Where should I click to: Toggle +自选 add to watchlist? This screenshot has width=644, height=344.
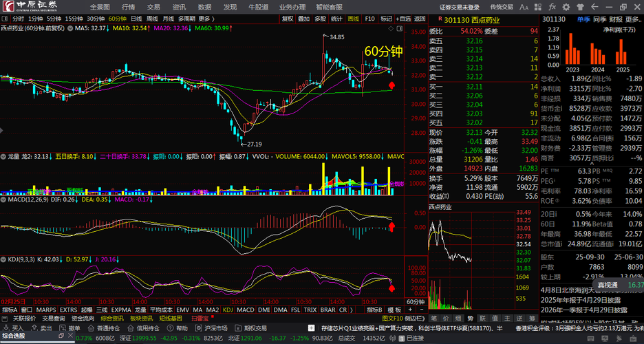pyautogui.click(x=404, y=19)
